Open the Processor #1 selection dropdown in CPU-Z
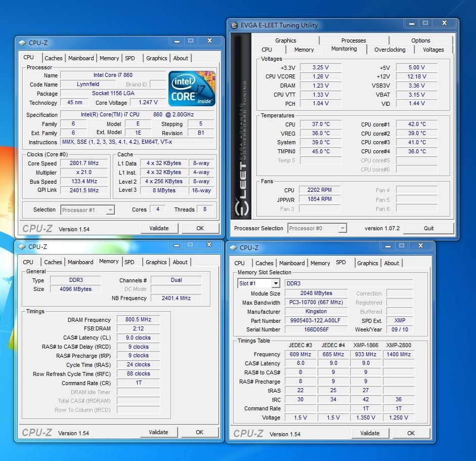 [x=110, y=210]
